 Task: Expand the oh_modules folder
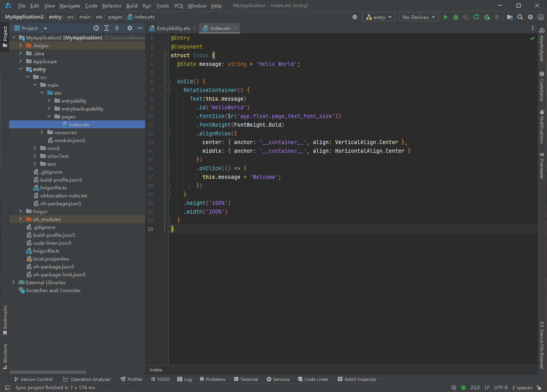(21, 219)
